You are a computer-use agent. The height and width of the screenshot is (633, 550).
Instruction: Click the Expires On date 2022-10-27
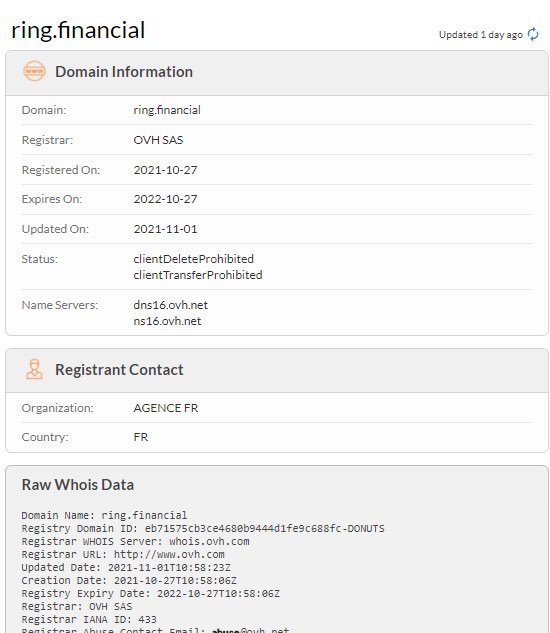point(166,199)
